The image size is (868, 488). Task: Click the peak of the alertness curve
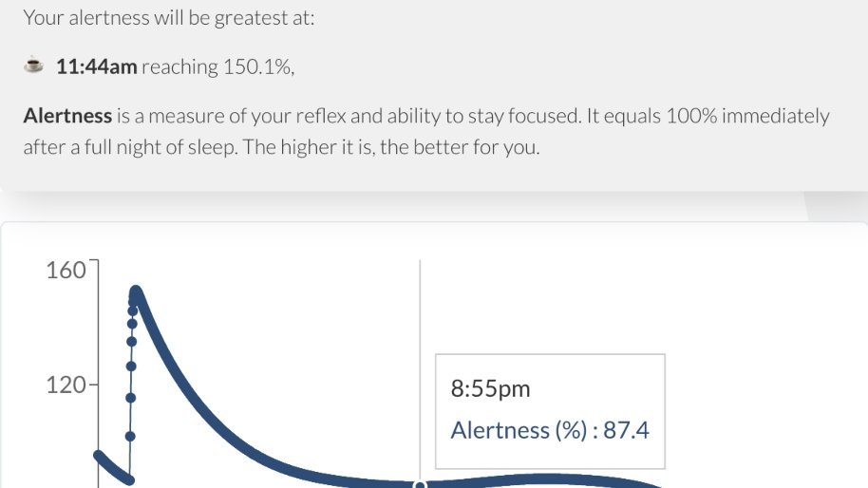136,293
